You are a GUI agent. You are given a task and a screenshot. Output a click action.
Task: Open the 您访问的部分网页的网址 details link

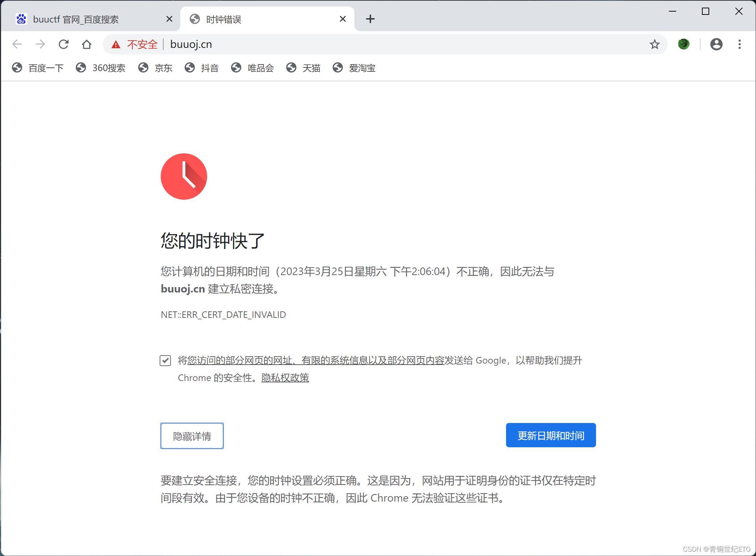point(316,360)
